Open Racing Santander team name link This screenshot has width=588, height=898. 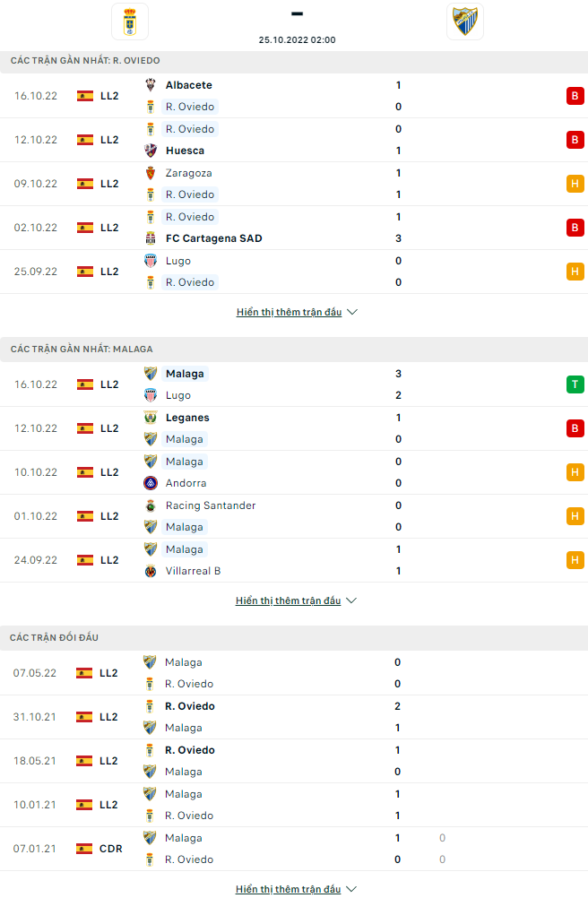(211, 505)
